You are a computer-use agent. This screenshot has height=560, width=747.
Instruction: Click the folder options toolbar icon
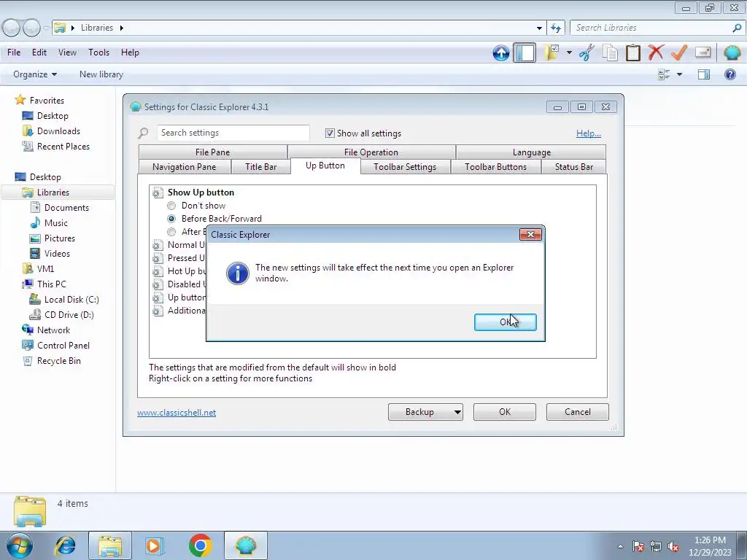coord(551,52)
